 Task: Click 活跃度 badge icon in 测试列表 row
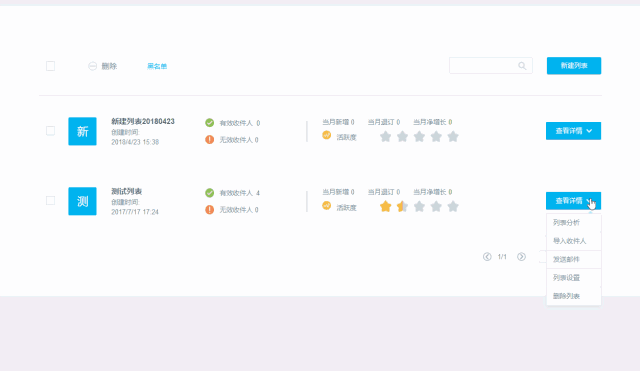(327, 205)
